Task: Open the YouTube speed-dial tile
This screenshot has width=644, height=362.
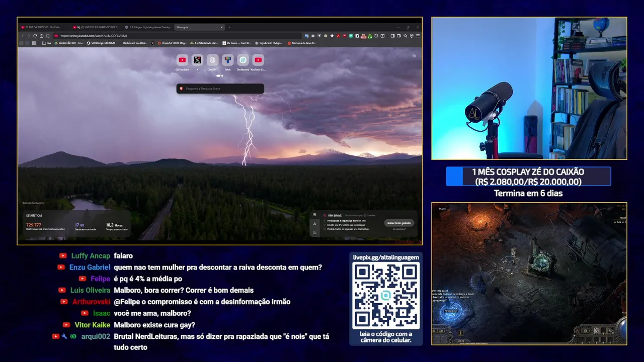Action: [x=182, y=60]
